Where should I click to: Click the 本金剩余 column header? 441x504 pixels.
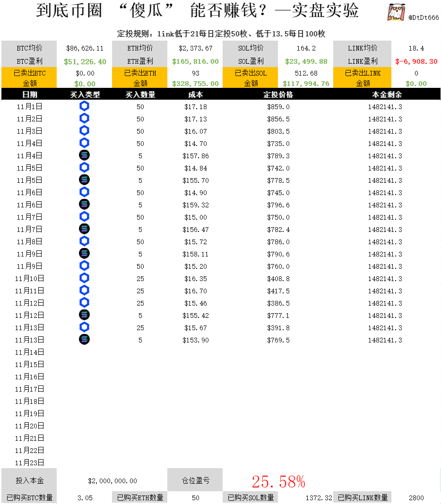pos(387,94)
